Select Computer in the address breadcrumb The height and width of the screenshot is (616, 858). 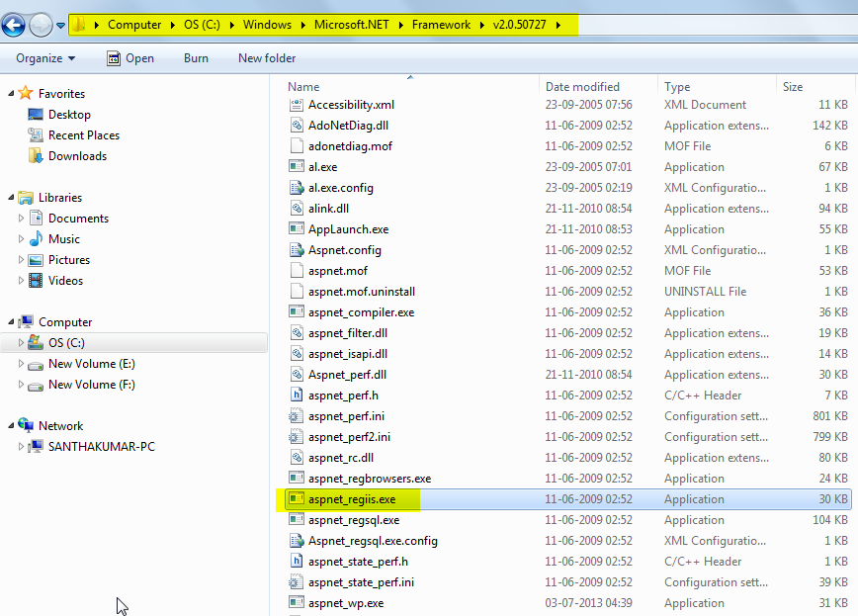[134, 25]
